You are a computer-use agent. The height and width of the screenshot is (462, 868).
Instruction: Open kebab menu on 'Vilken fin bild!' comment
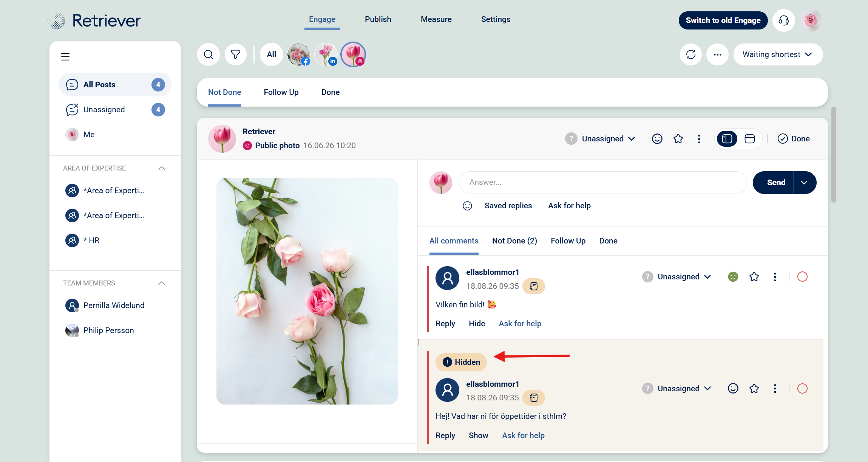point(775,277)
